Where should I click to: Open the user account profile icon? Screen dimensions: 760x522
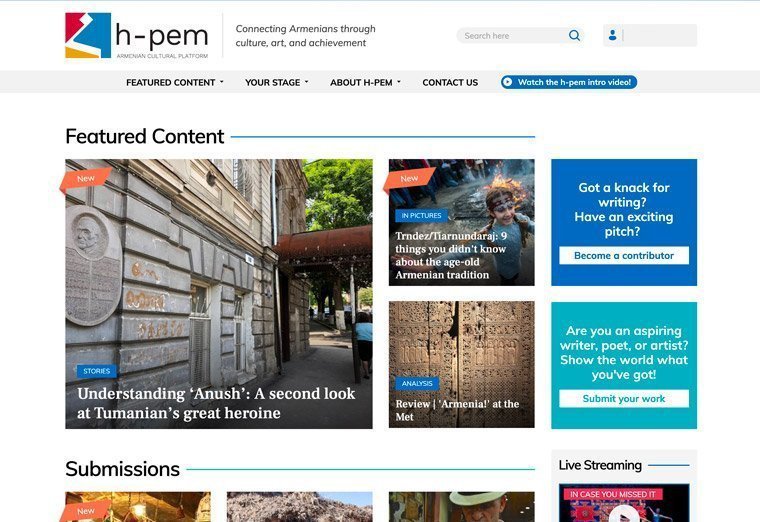click(613, 35)
